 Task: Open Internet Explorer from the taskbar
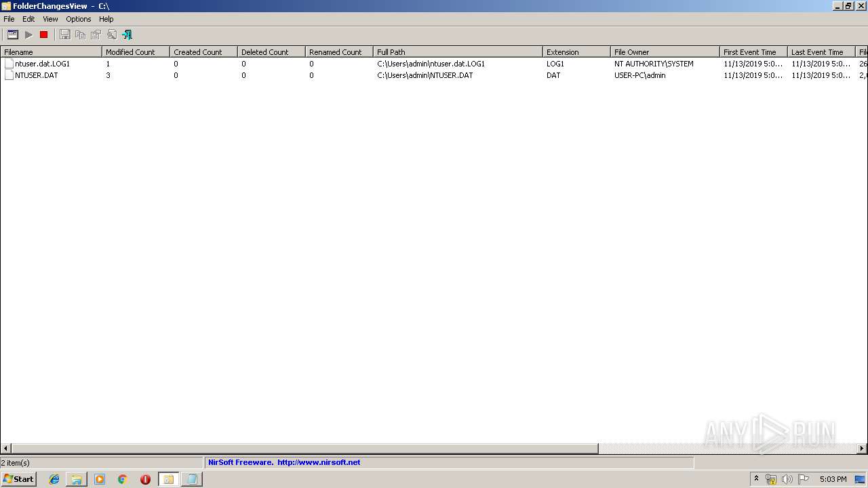point(54,479)
